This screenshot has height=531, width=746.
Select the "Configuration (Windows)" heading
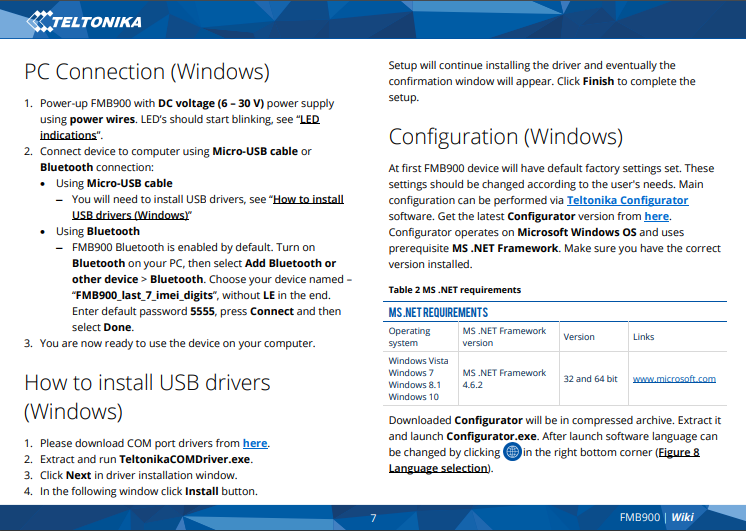(x=505, y=136)
